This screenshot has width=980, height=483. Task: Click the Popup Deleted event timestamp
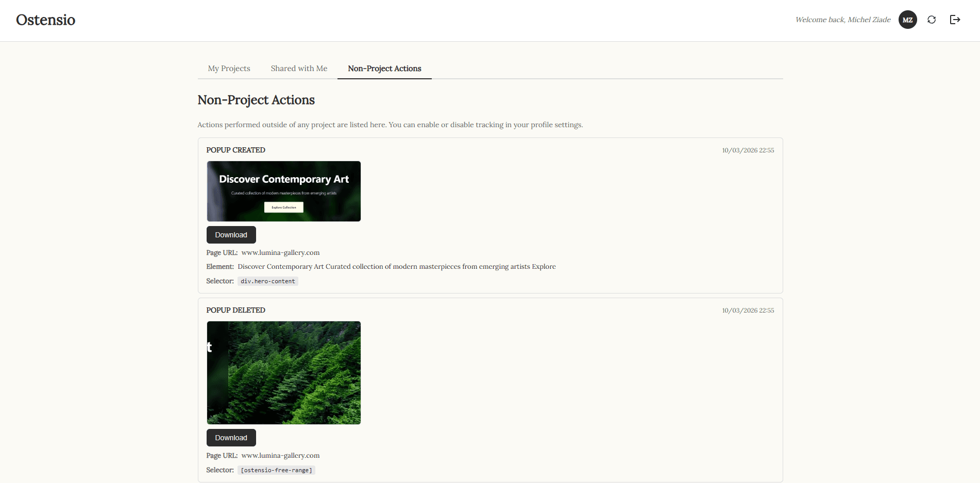point(748,310)
